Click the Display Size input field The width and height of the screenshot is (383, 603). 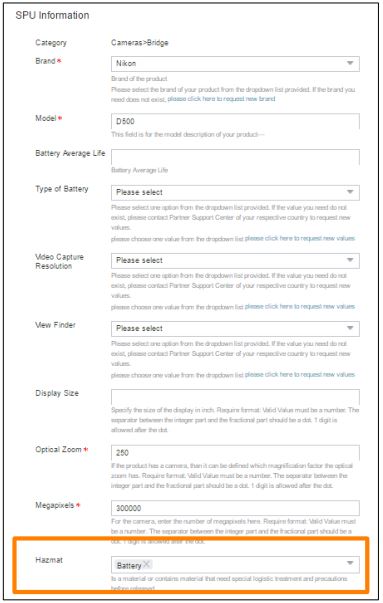click(x=235, y=397)
